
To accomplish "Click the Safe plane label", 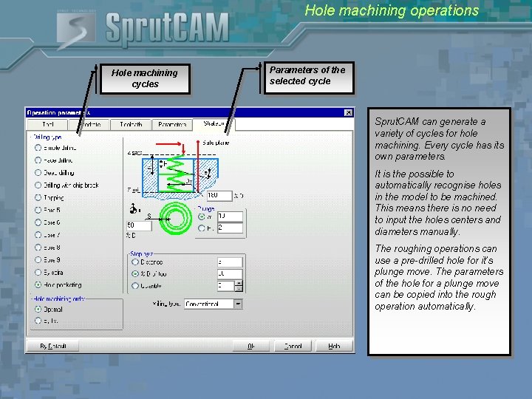I will (216, 143).
